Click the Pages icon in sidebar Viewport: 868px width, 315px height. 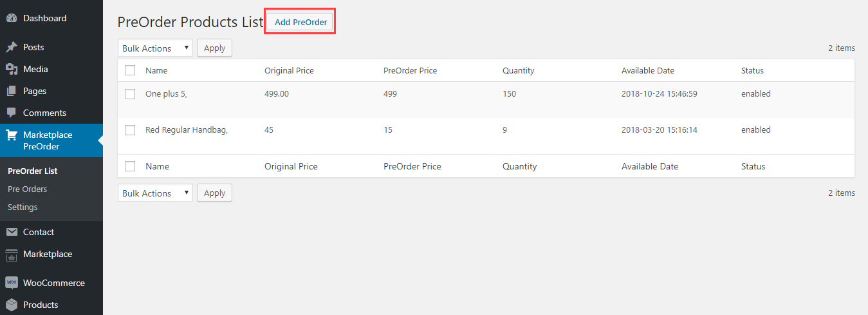[12, 91]
